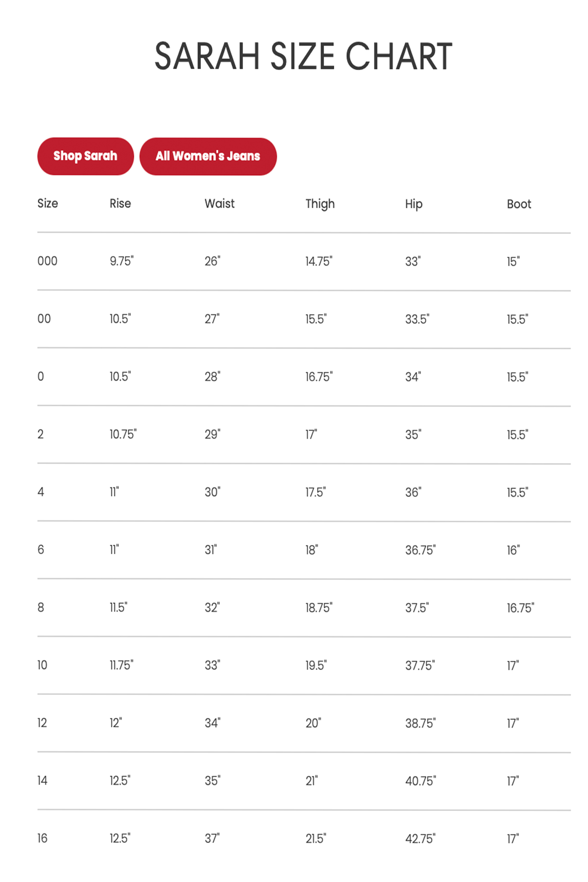The width and height of the screenshot is (588, 882).
Task: Click the 16.75" thigh value for size 0
Action: pos(319,377)
